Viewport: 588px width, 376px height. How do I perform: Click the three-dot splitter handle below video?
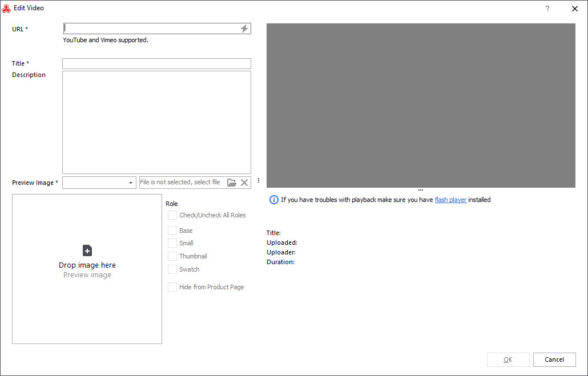pyautogui.click(x=421, y=190)
